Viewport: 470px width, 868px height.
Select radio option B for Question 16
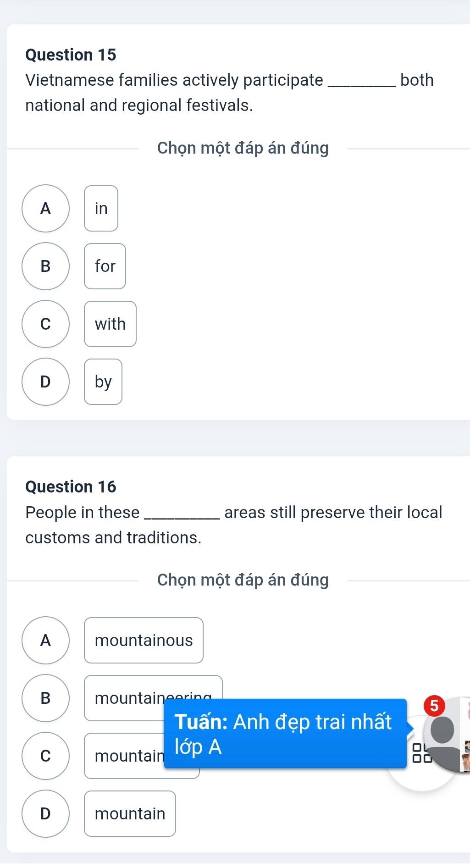pos(45,698)
